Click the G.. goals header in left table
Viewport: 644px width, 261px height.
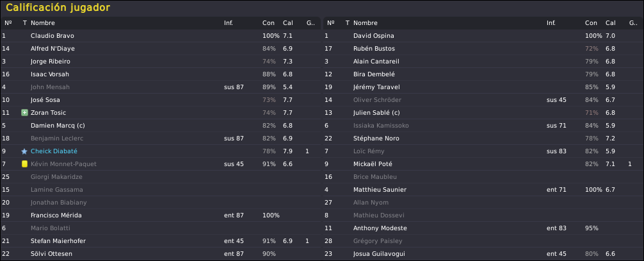pos(310,23)
